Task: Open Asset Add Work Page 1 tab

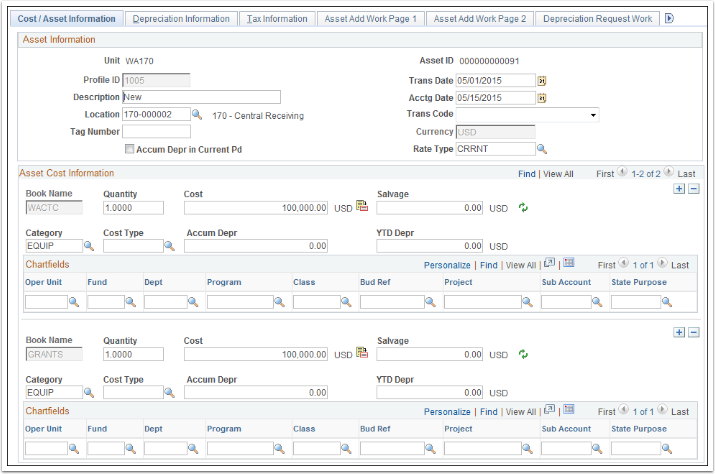Action: click(371, 19)
